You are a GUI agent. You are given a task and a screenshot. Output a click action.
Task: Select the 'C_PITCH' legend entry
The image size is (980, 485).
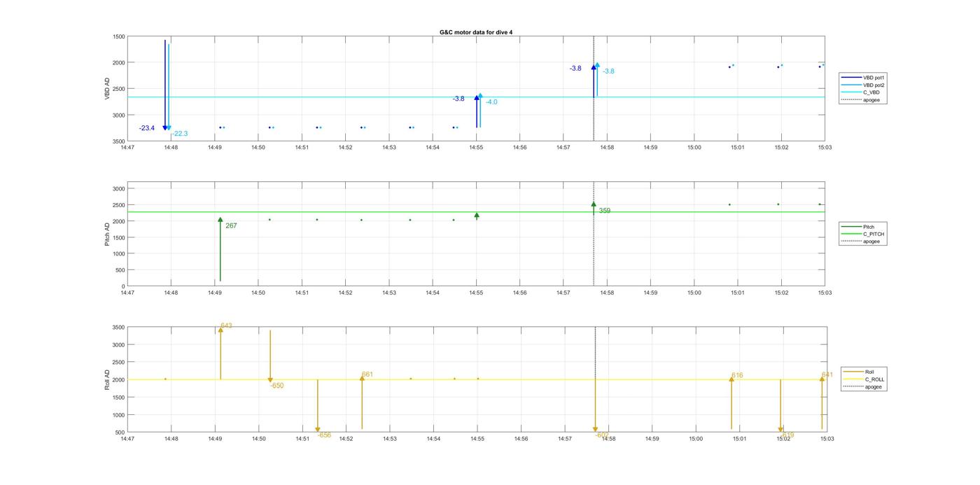coord(863,234)
